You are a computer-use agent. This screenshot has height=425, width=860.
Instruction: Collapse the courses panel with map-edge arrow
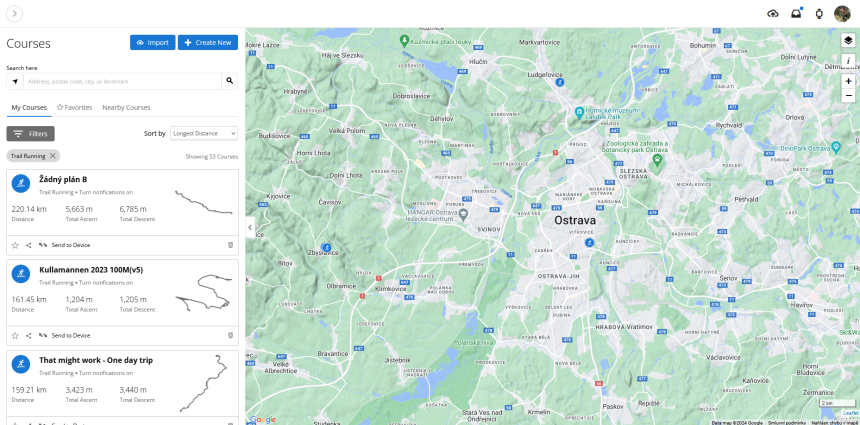pyautogui.click(x=250, y=227)
